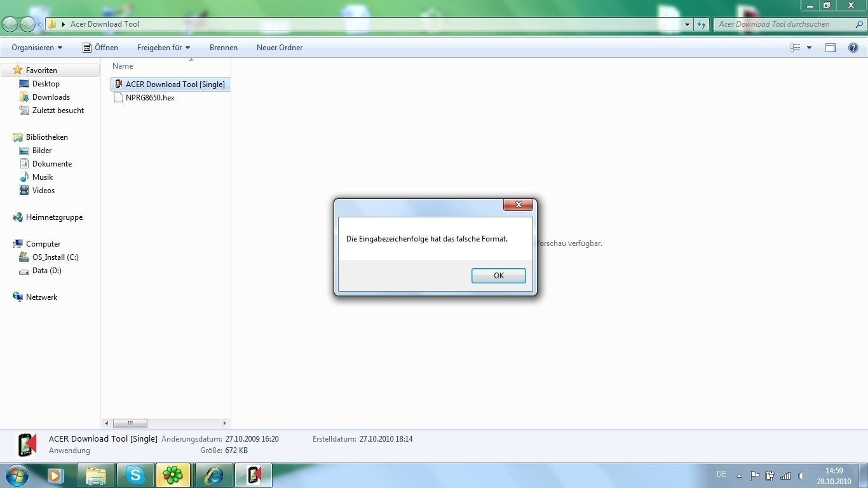868x488 pixels.
Task: Click Acer Download Tool in address bar
Action: point(104,24)
